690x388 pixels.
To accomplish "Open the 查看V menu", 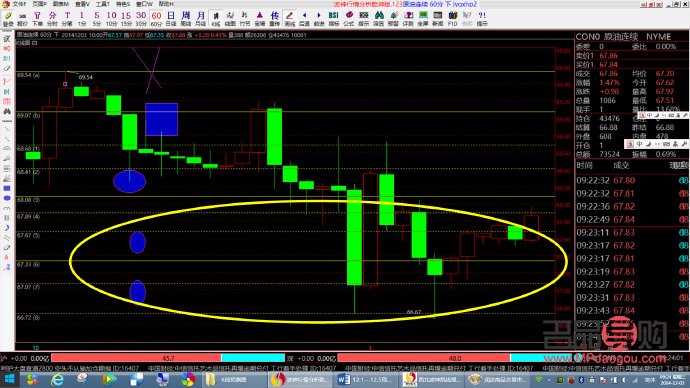I will click(x=82, y=4).
